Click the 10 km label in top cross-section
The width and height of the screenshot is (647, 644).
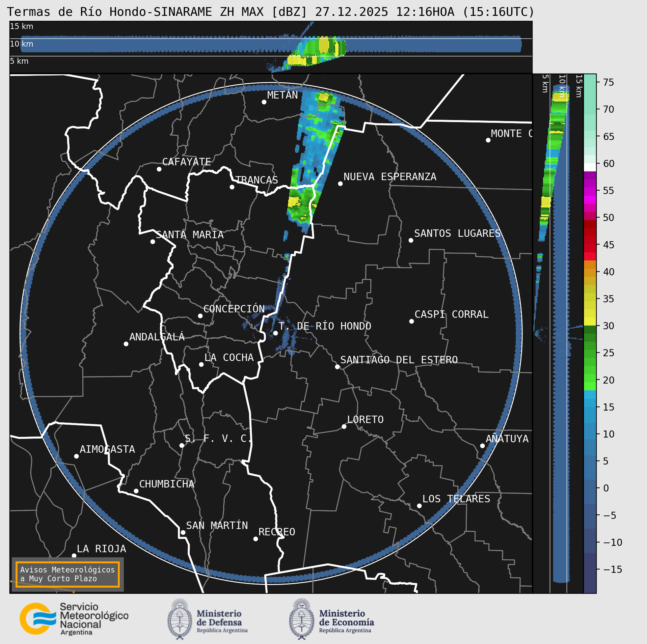point(22,44)
